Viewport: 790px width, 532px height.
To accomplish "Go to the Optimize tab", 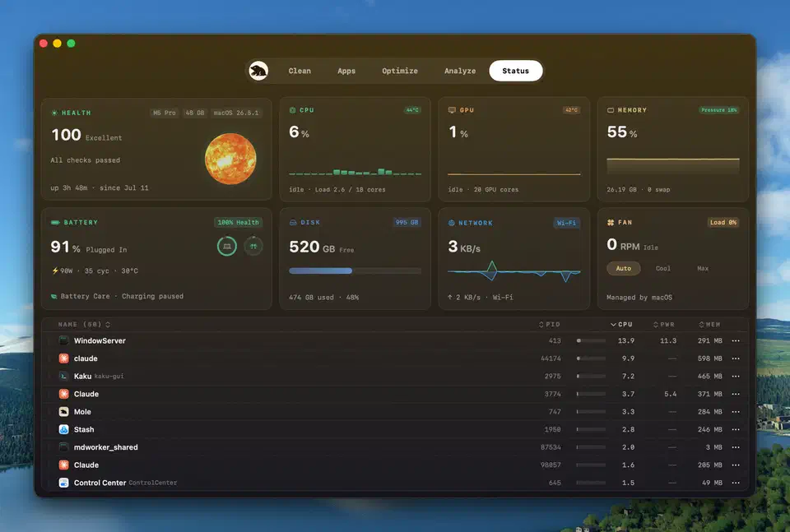I will [x=400, y=71].
